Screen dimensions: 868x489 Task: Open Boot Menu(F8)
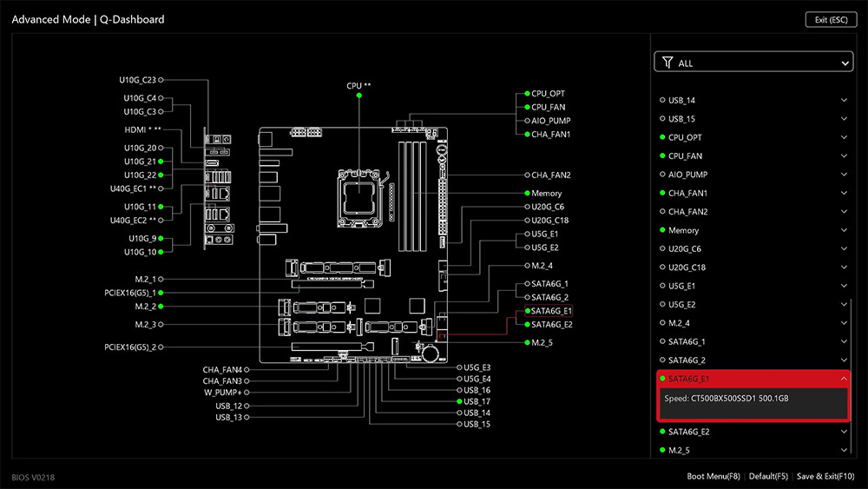click(713, 476)
